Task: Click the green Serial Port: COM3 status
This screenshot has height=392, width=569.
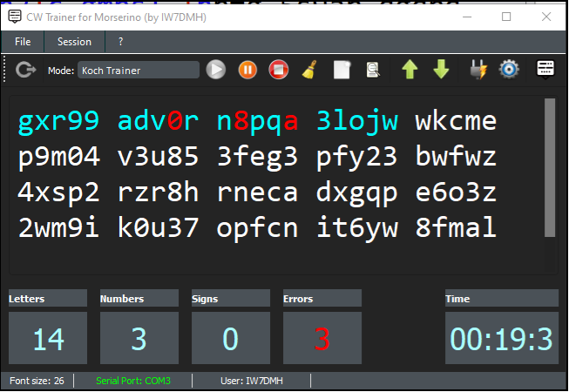Action: tap(133, 381)
